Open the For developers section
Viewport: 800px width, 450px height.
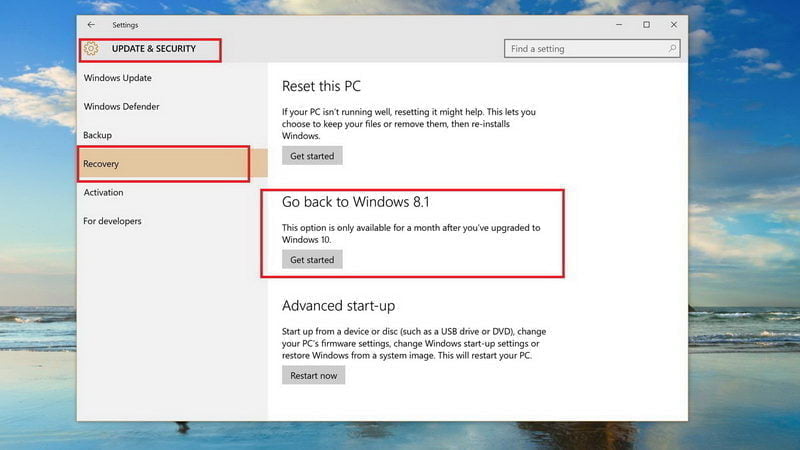[112, 221]
